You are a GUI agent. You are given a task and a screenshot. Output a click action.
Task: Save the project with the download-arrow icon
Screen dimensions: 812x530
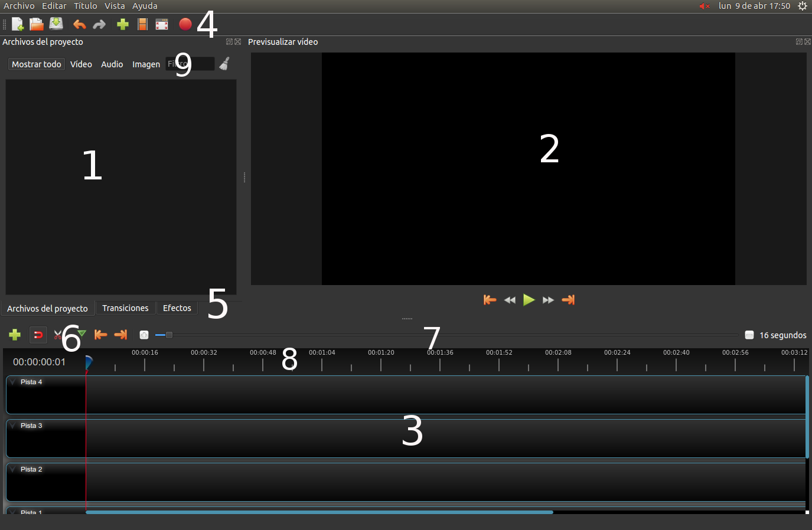tap(56, 24)
